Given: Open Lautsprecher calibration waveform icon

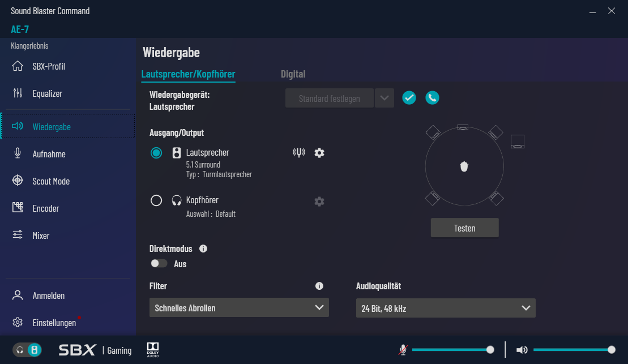Looking at the screenshot, I should point(299,153).
